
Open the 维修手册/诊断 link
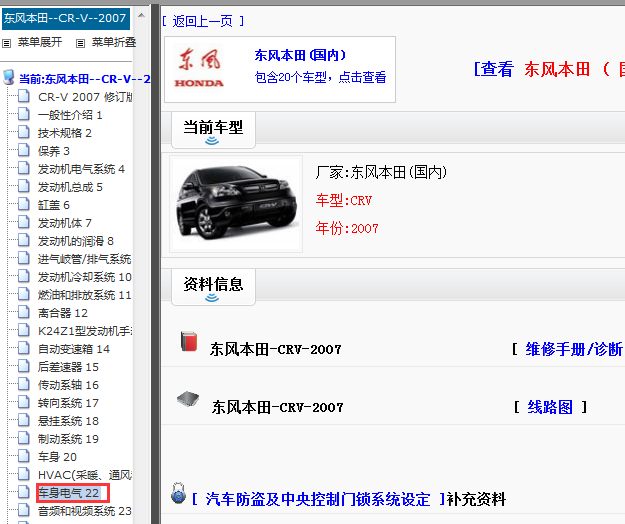(574, 349)
